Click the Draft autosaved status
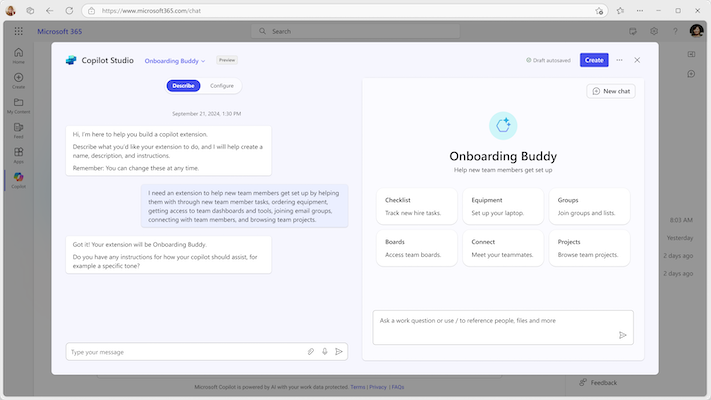 tap(548, 60)
